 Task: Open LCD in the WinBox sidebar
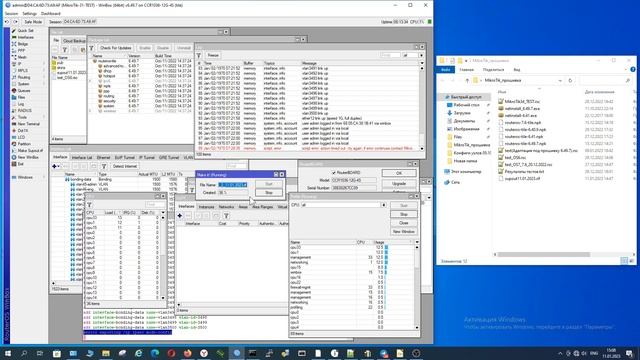coord(21,137)
